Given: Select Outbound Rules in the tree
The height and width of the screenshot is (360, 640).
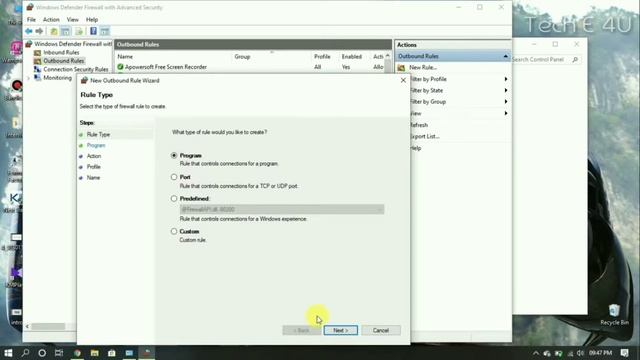Looking at the screenshot, I should click(x=64, y=61).
